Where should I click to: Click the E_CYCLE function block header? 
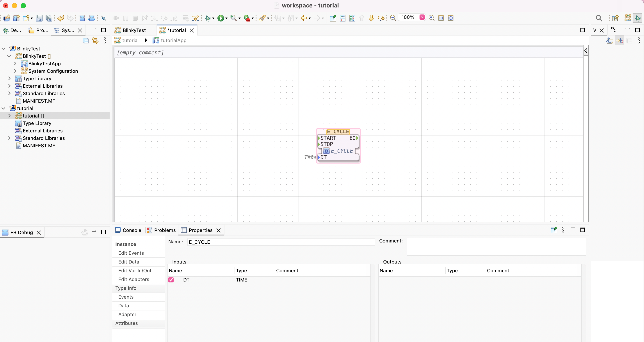point(338,132)
